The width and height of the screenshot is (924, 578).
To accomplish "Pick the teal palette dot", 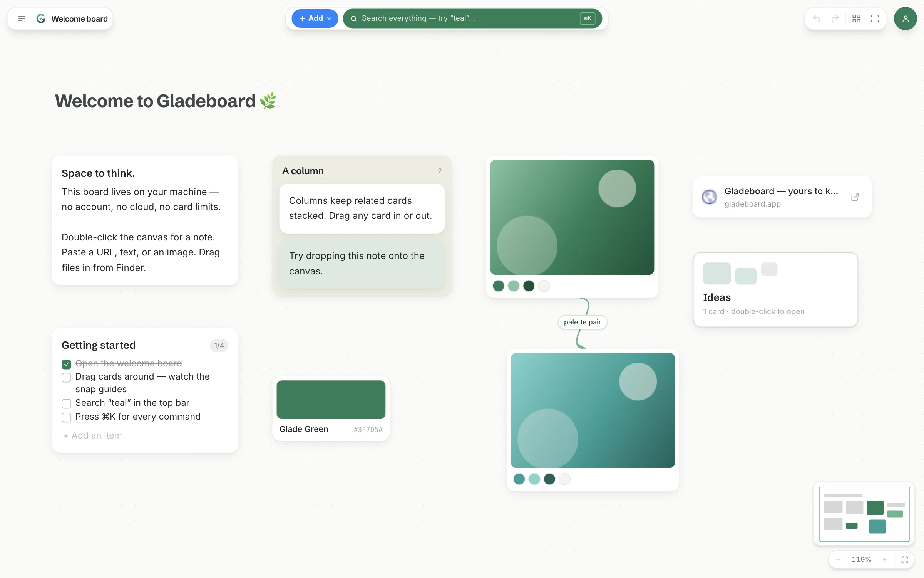I will point(519,479).
